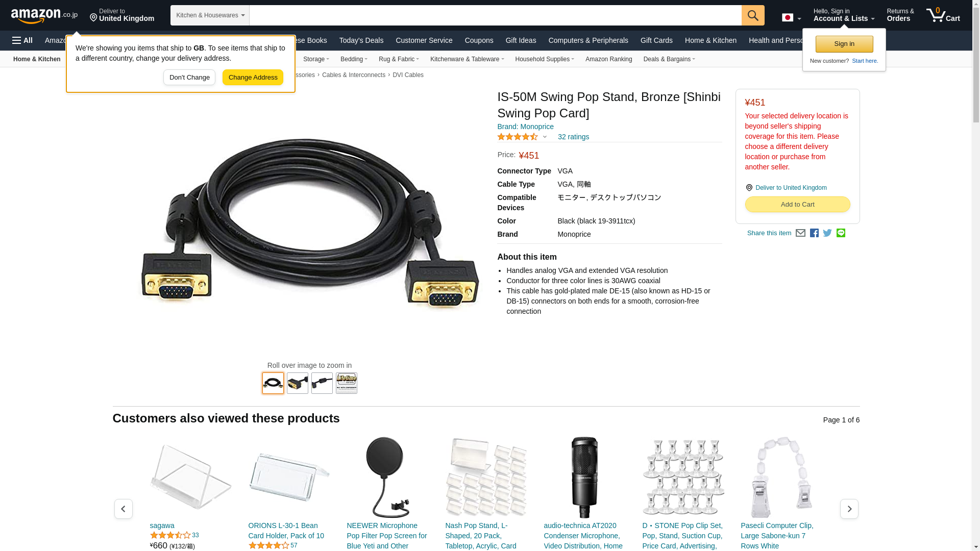Open the All hamburger menu
Image resolution: width=980 pixels, height=551 pixels.
click(x=22, y=40)
